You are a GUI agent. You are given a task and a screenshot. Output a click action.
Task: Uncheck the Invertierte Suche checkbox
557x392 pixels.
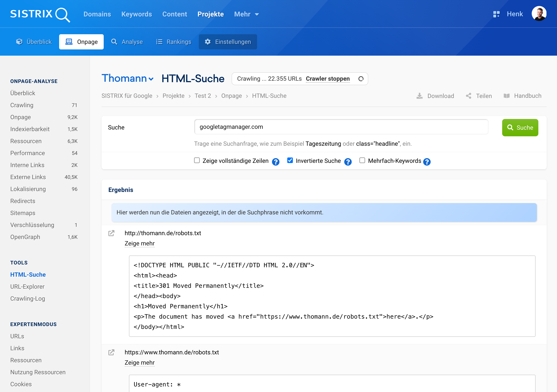click(x=290, y=160)
